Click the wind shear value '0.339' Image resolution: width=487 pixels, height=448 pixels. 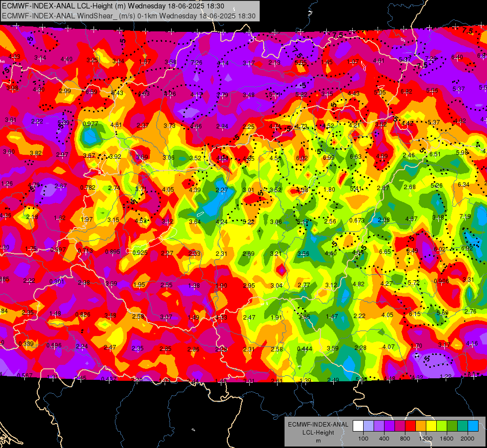coord(26,344)
